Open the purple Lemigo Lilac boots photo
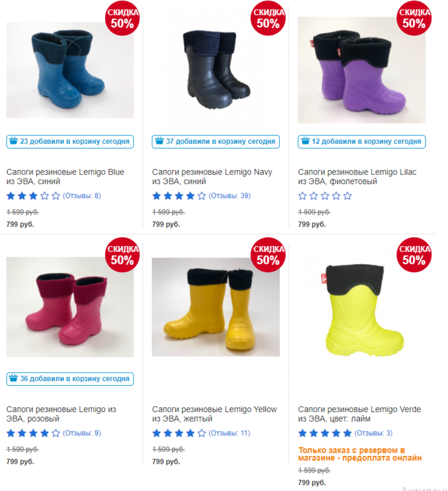 (362, 70)
